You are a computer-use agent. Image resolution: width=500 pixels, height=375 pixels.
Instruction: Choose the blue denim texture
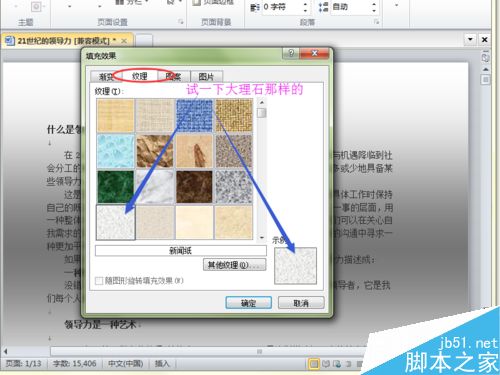[194, 115]
